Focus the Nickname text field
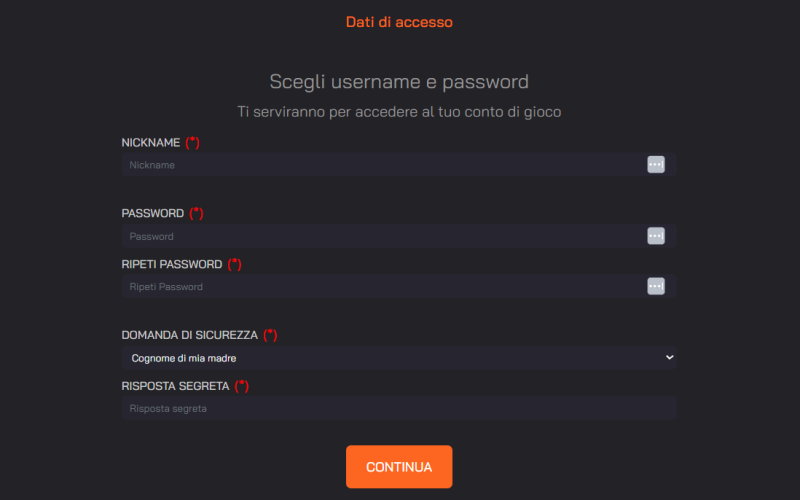This screenshot has width=800, height=500. (380, 165)
